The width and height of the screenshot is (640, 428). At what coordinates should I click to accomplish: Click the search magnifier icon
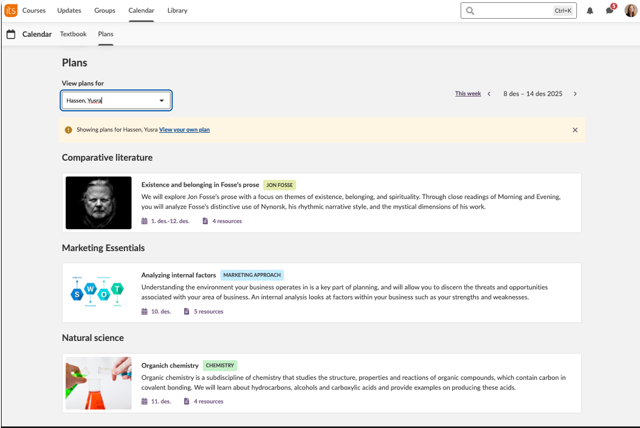(x=470, y=11)
